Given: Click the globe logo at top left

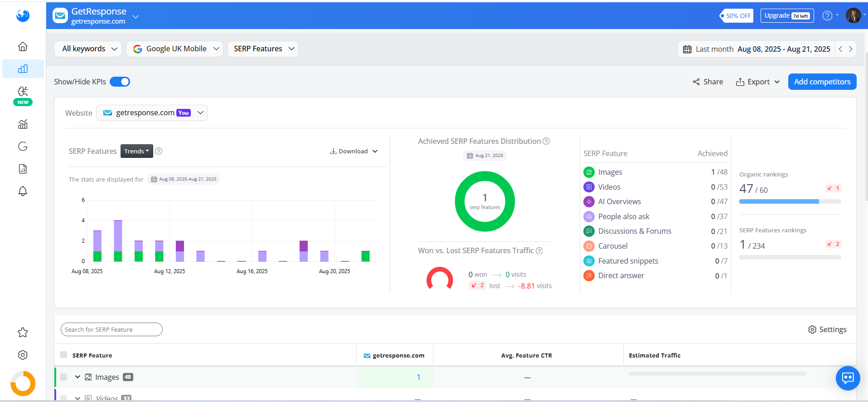Looking at the screenshot, I should (23, 15).
